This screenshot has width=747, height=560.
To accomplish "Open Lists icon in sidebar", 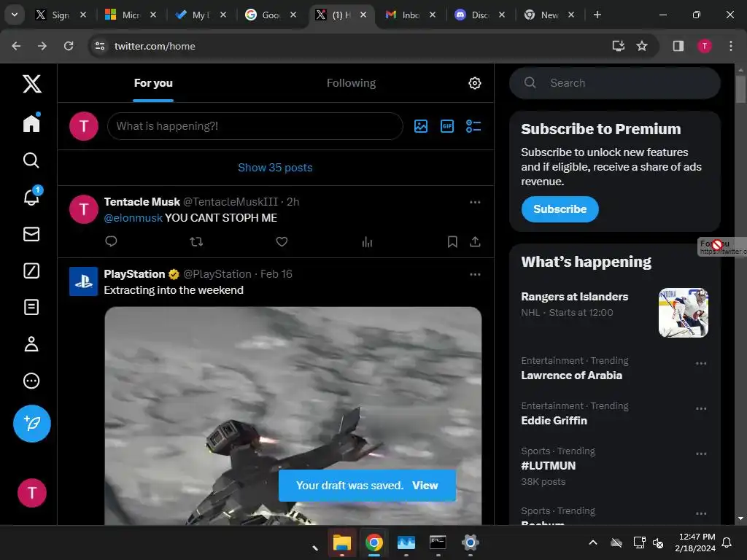I will pos(31,307).
